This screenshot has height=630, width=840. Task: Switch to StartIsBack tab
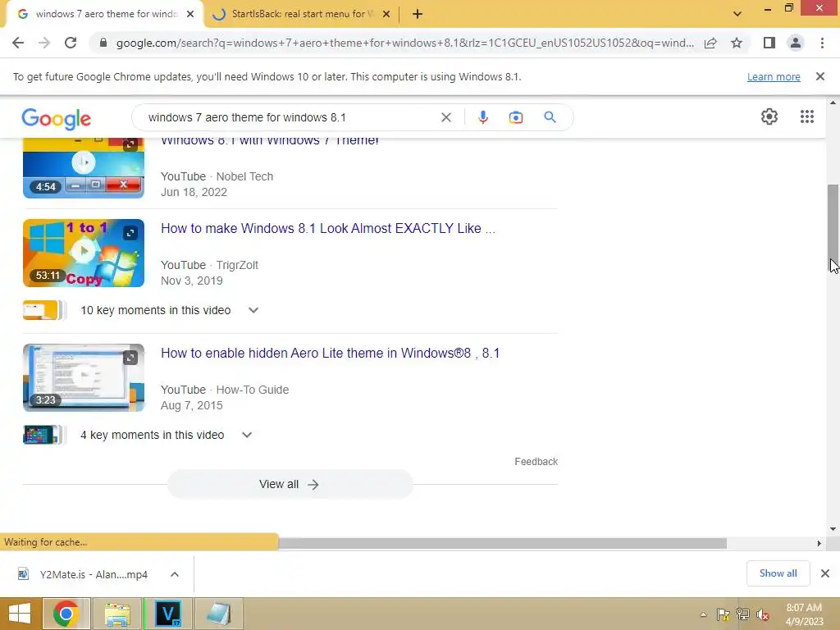(x=302, y=14)
